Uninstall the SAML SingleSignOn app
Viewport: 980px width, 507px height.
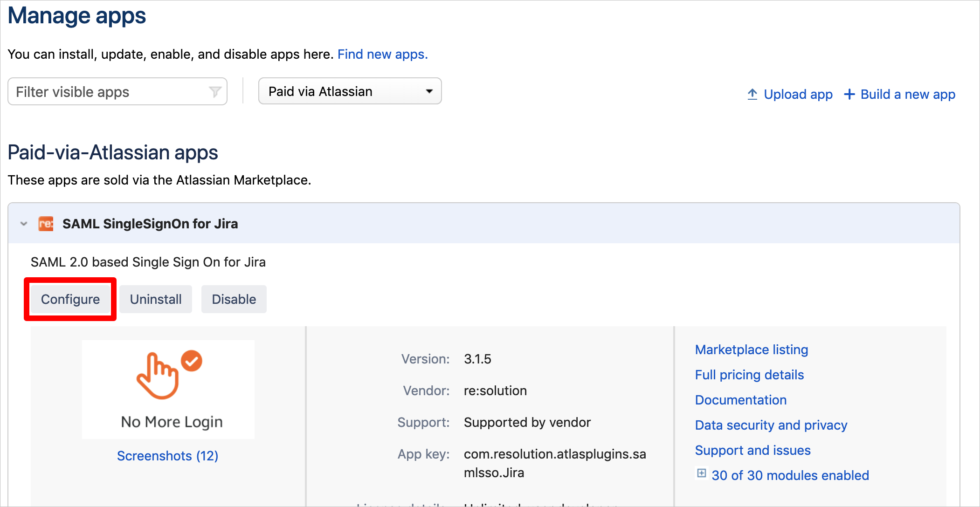pyautogui.click(x=155, y=300)
